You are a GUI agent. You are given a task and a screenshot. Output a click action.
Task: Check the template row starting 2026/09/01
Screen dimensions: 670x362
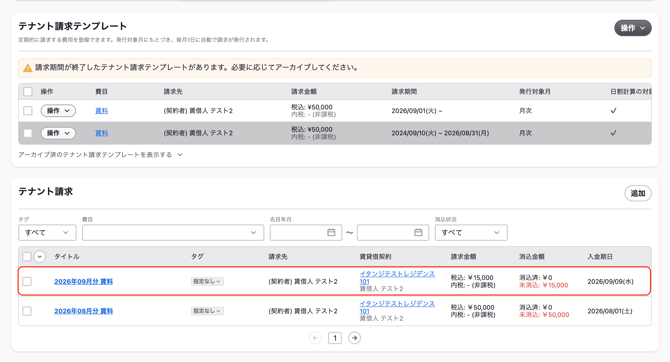click(28, 111)
